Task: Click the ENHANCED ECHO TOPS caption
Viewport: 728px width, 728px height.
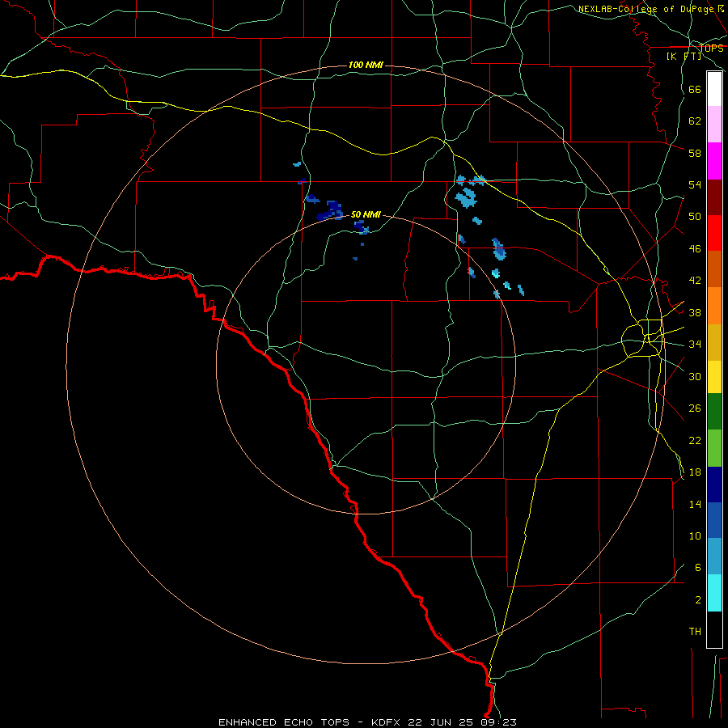Action: tap(284, 722)
